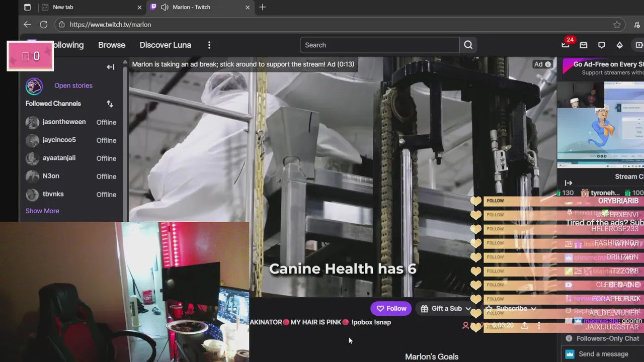The width and height of the screenshot is (644, 362).
Task: Open the ayaatanjali channel
Action: pos(71,158)
